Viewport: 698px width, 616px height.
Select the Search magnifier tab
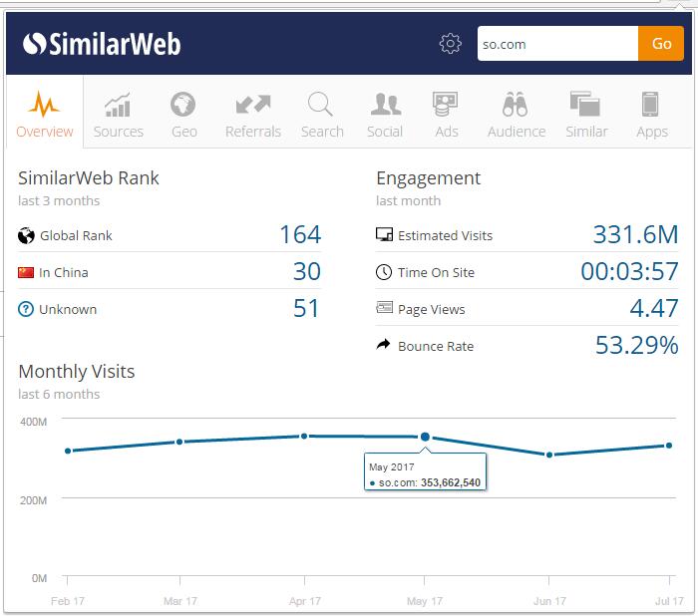tap(321, 115)
